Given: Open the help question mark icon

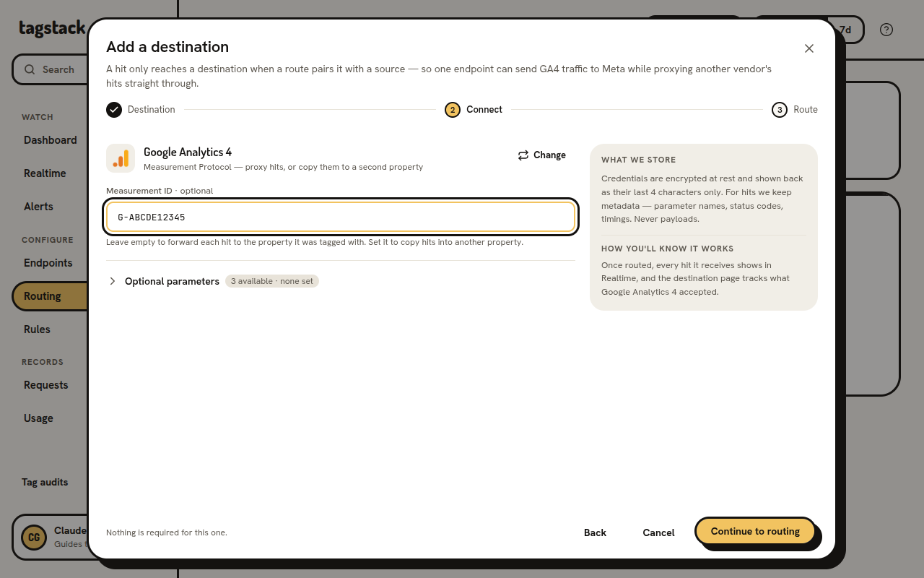Looking at the screenshot, I should point(886,30).
